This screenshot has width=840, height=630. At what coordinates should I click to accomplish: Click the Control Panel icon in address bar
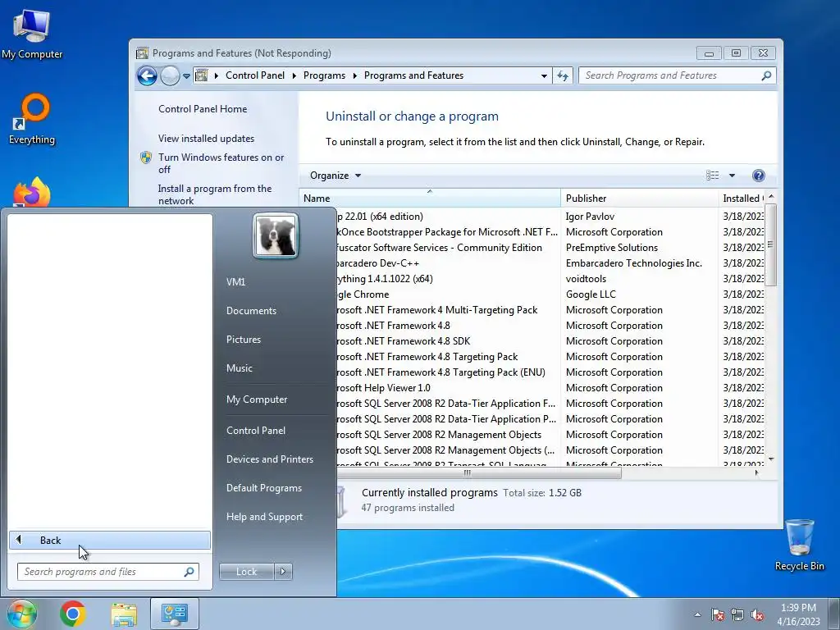202,75
